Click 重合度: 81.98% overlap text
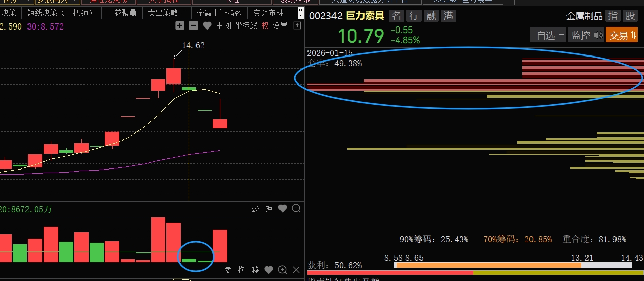The height and width of the screenshot is (281, 644). tap(594, 239)
